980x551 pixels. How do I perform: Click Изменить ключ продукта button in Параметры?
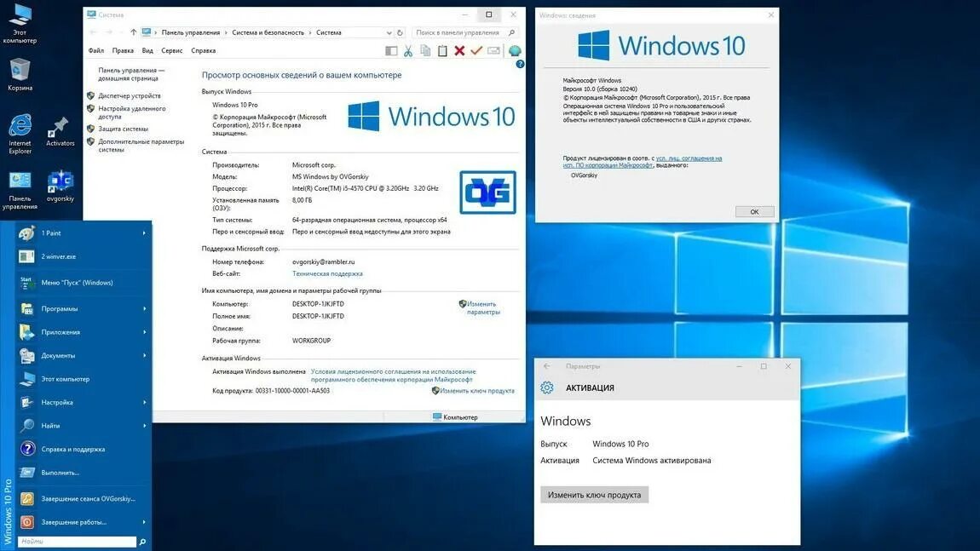tap(594, 495)
